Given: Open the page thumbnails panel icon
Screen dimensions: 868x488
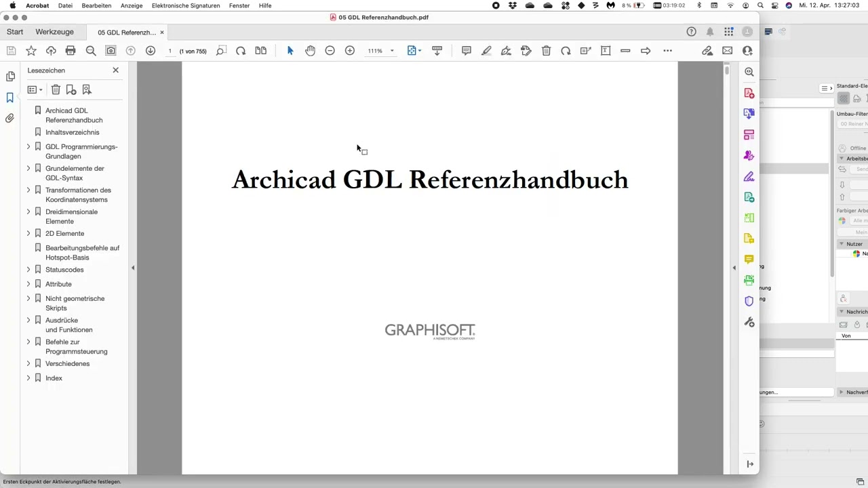Looking at the screenshot, I should tap(10, 77).
